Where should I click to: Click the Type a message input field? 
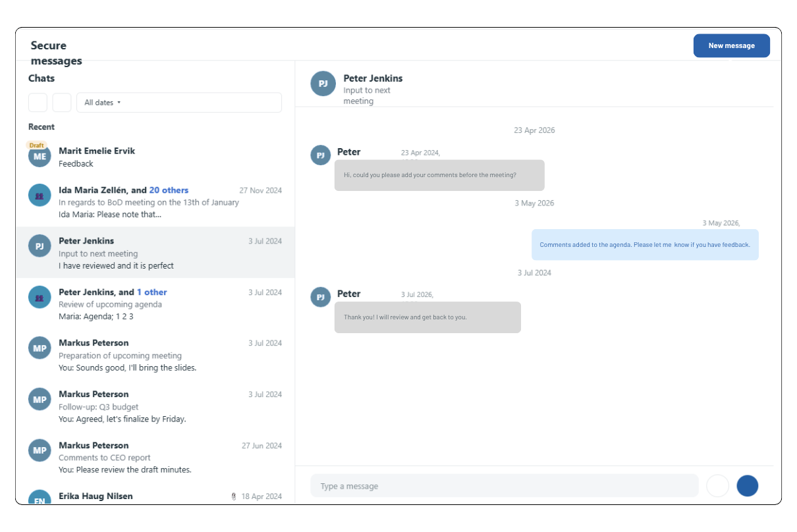pyautogui.click(x=504, y=486)
